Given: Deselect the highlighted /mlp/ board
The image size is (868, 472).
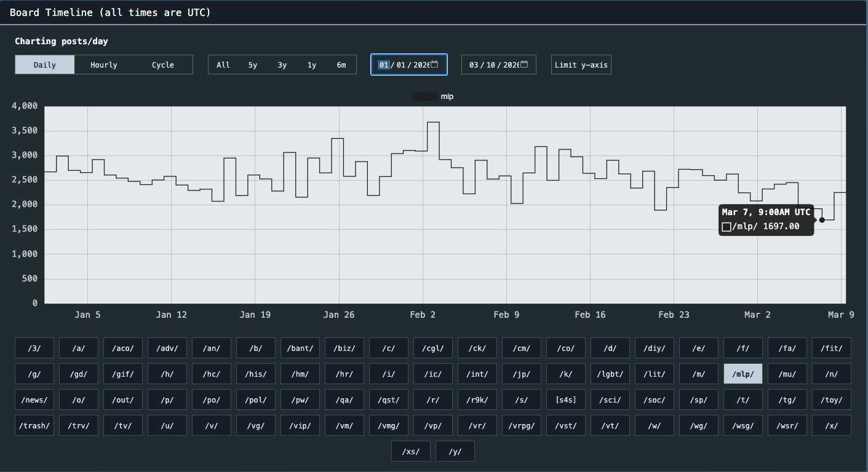Looking at the screenshot, I should pos(743,374).
